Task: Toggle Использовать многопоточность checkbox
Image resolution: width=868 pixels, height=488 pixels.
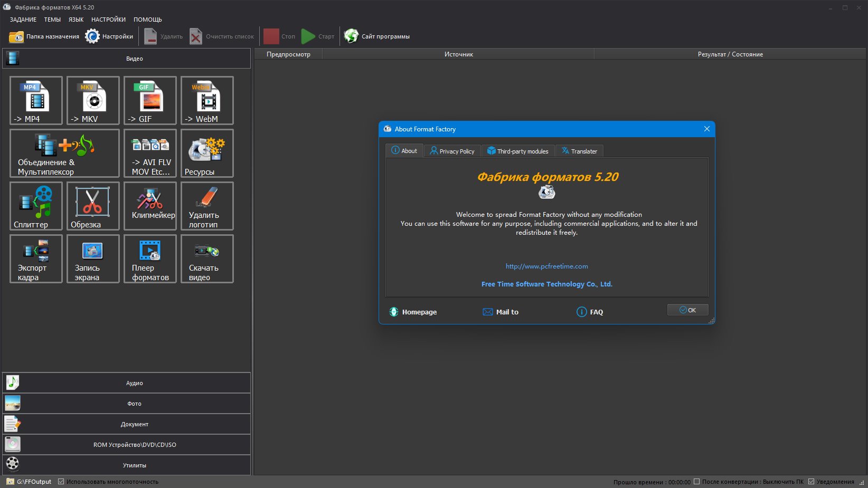Action: (61, 482)
